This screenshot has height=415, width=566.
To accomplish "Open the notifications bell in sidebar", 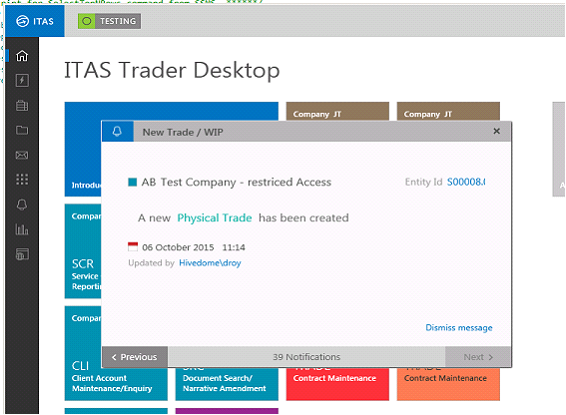I will click(22, 205).
